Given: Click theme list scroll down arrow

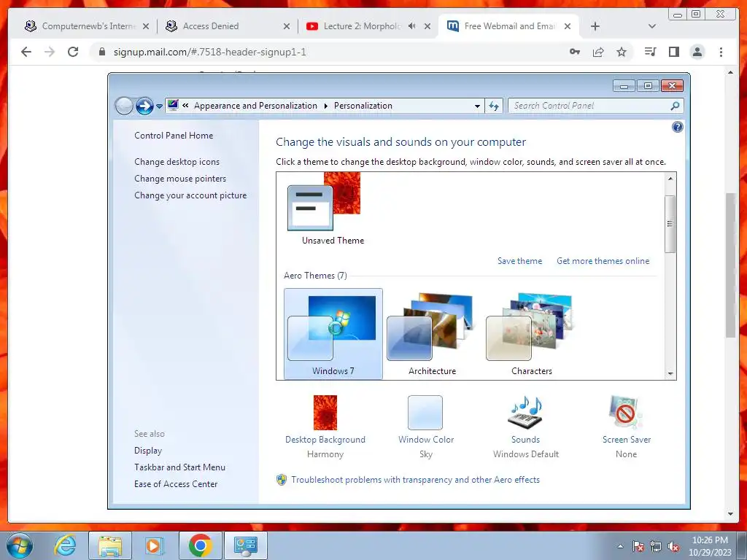Looking at the screenshot, I should click(x=670, y=374).
